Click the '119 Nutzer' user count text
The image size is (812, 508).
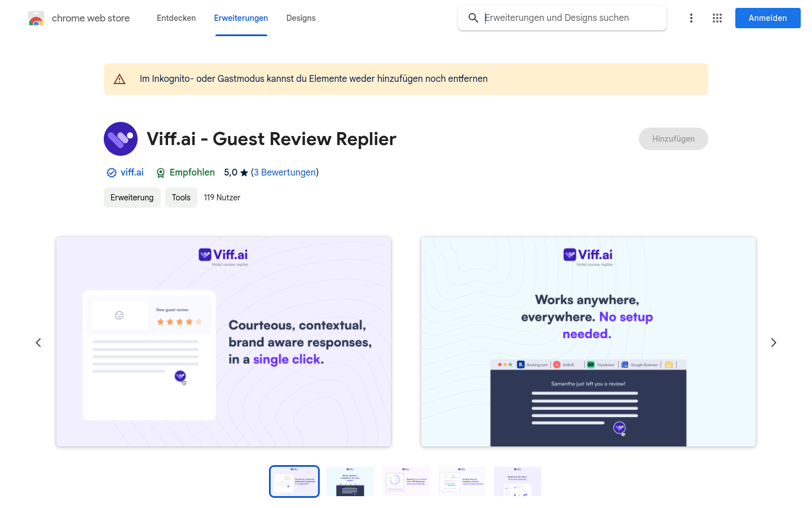pos(222,198)
